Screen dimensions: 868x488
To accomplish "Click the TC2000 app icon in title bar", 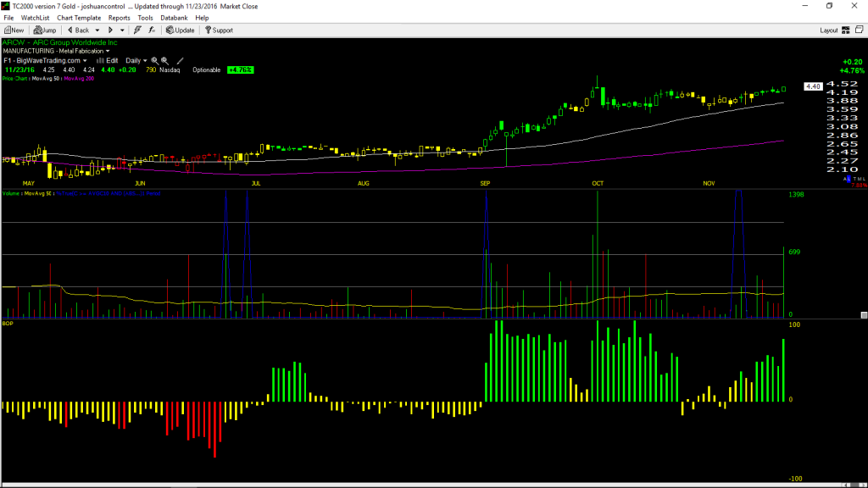I will 6,6.
